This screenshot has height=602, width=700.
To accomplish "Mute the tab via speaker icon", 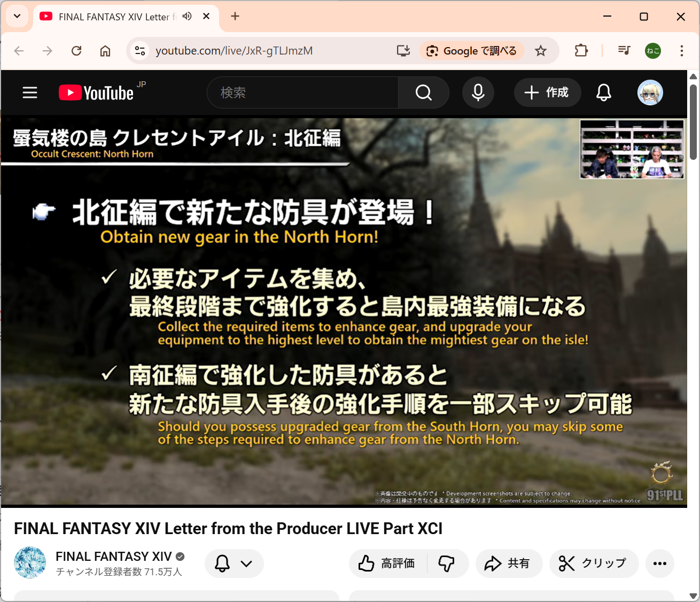I will point(187,17).
